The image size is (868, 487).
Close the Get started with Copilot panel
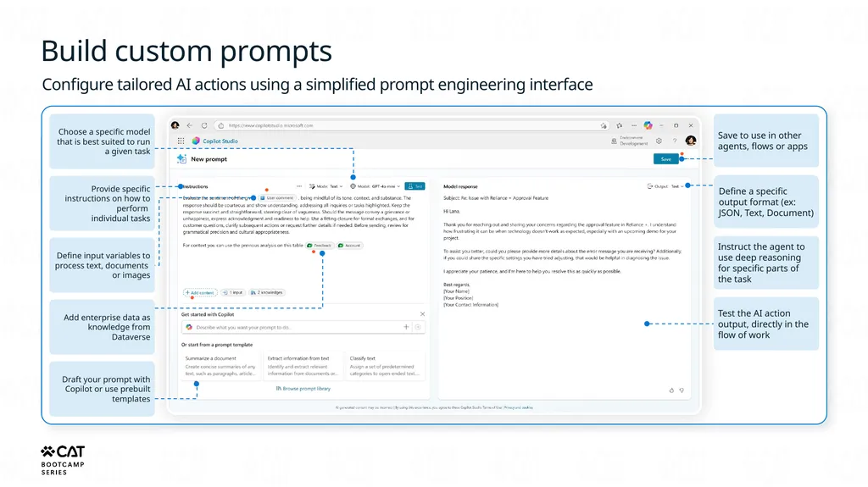pos(422,314)
